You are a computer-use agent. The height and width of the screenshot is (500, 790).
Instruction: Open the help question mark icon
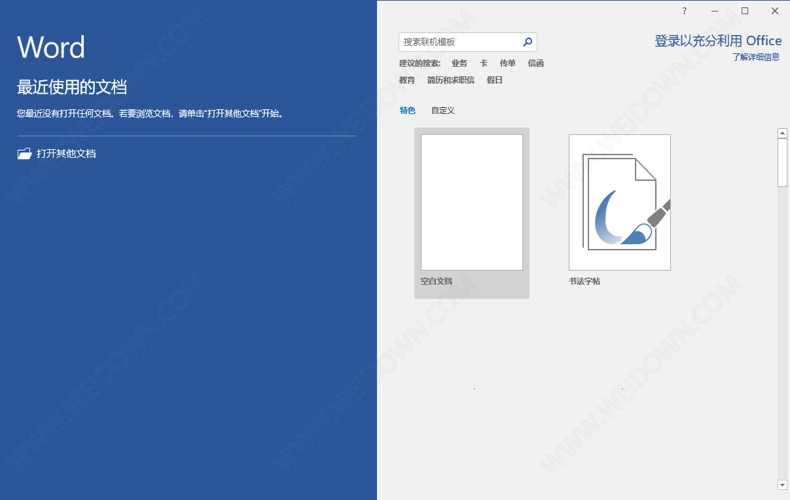pyautogui.click(x=684, y=11)
